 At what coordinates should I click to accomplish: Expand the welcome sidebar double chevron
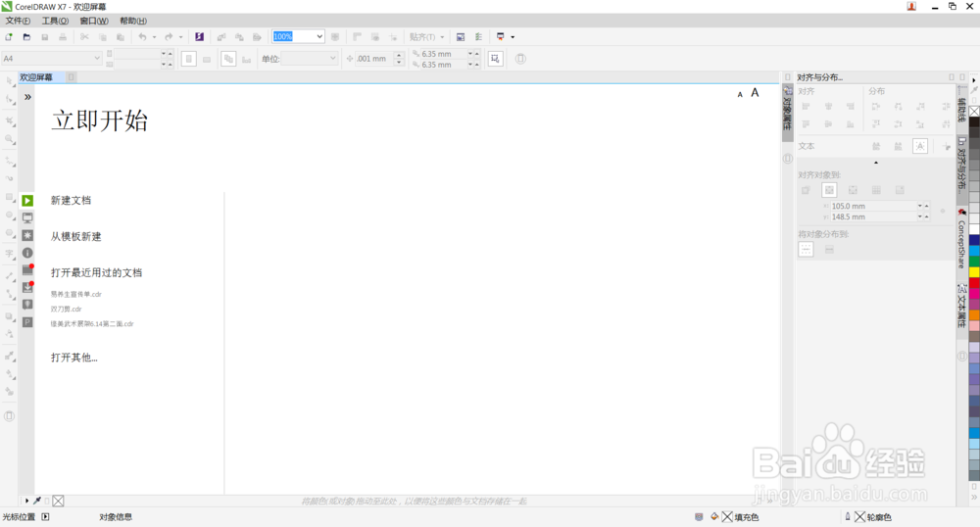point(27,97)
